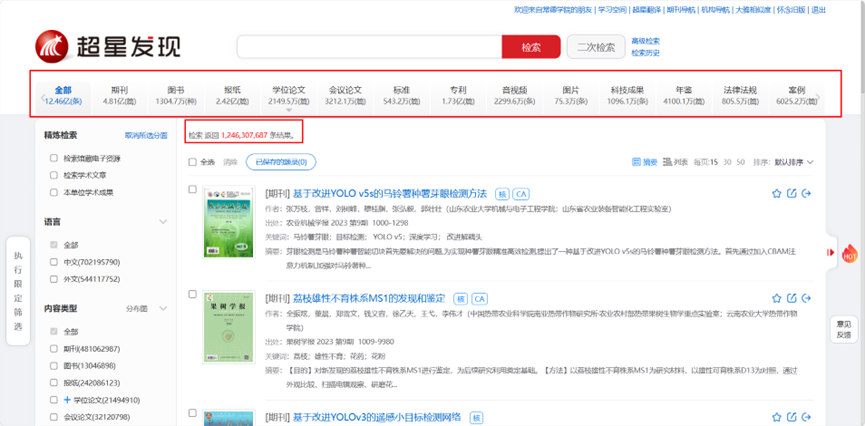Open the 高级检索 advanced search link

[x=645, y=41]
